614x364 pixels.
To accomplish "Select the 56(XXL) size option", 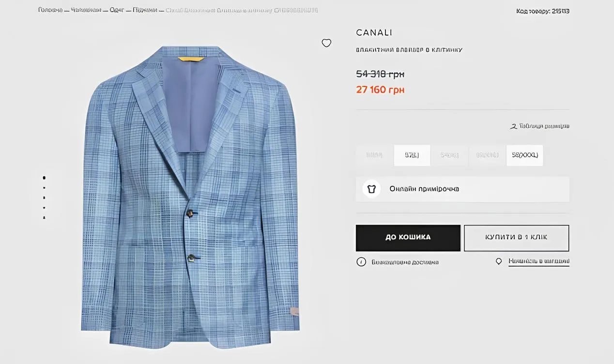I will coord(487,155).
